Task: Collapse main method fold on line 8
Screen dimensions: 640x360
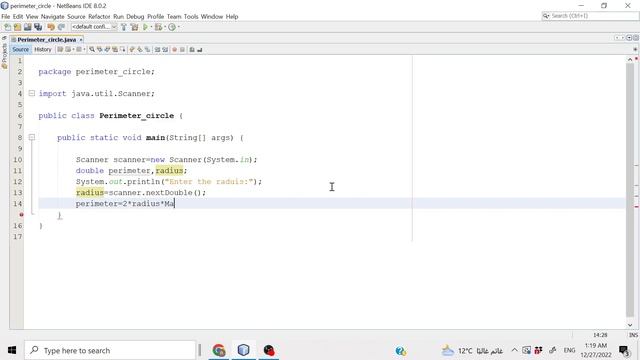Action: [32, 138]
